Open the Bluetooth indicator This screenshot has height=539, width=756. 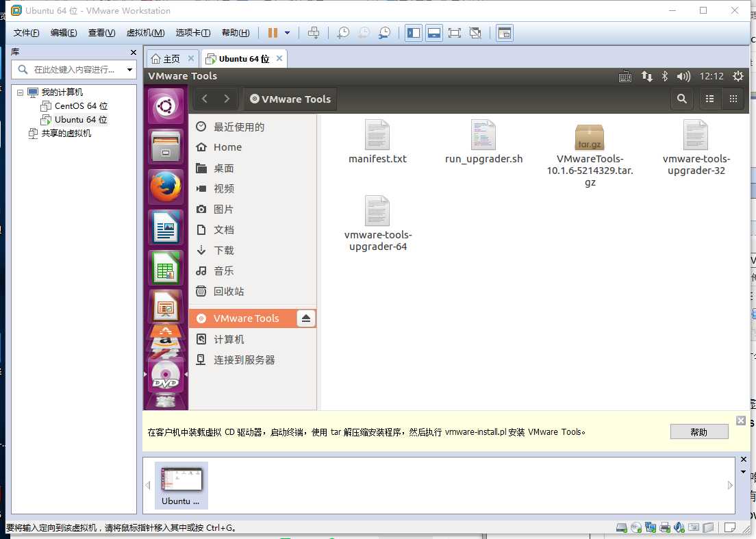click(x=664, y=76)
